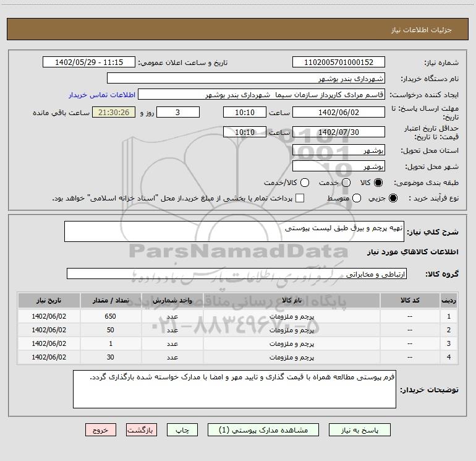This screenshot has width=476, height=461.
Task: Select the متوسط purchase type radio
Action: pyautogui.click(x=357, y=198)
